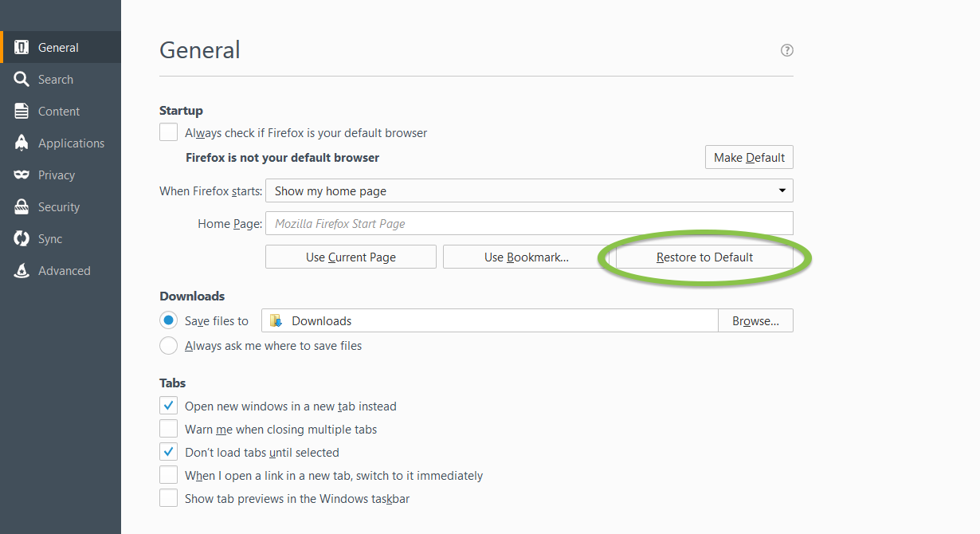The height and width of the screenshot is (534, 980).
Task: Enable always check default browser checkbox
Action: [168, 132]
